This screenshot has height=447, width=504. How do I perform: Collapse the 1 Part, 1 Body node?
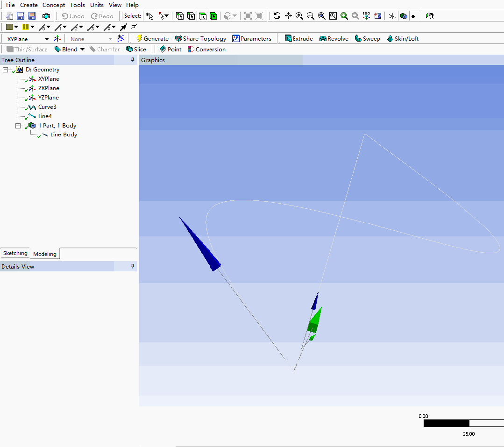point(18,126)
